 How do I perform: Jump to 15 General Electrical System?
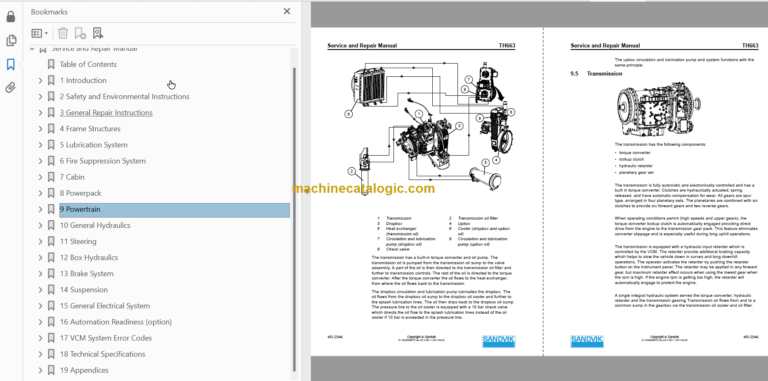pos(105,306)
